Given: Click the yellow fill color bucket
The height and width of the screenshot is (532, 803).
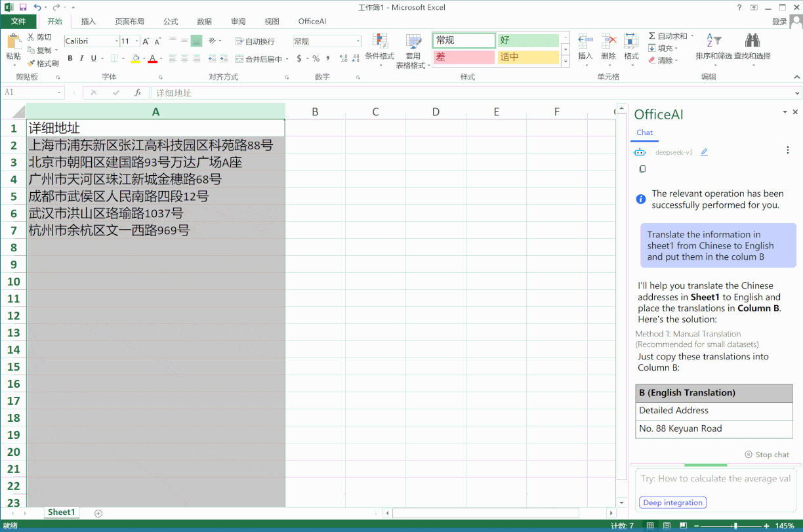Looking at the screenshot, I should (135, 58).
